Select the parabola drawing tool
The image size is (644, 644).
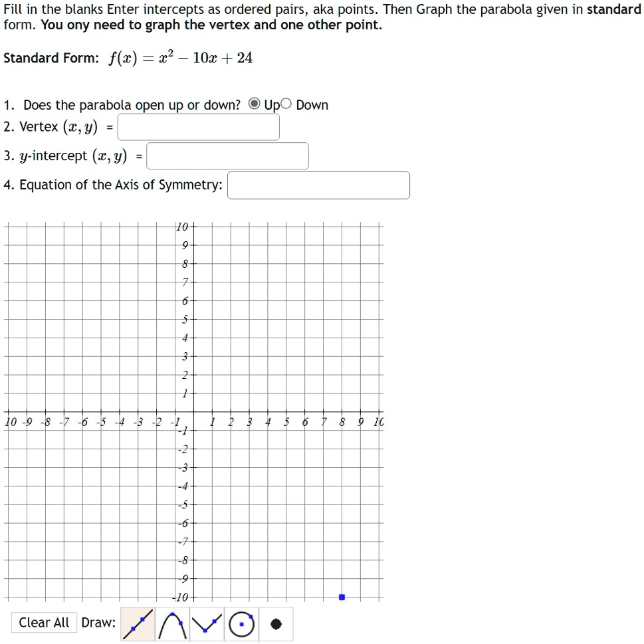point(172,624)
